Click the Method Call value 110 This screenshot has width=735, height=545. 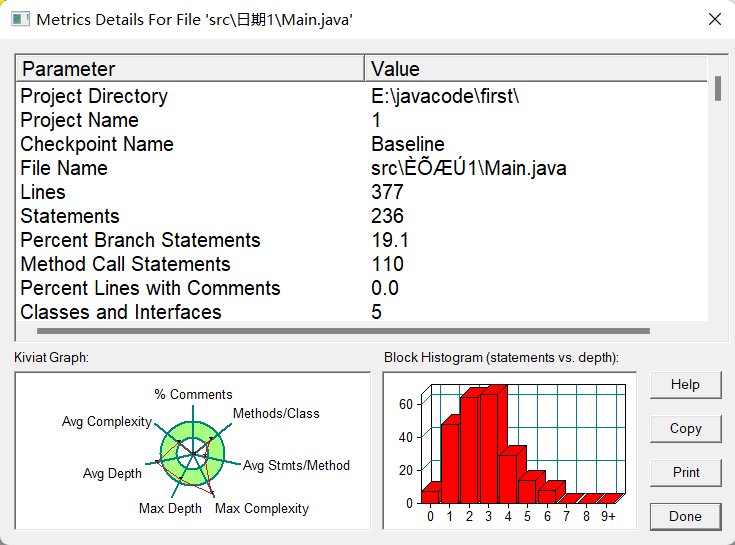387,264
